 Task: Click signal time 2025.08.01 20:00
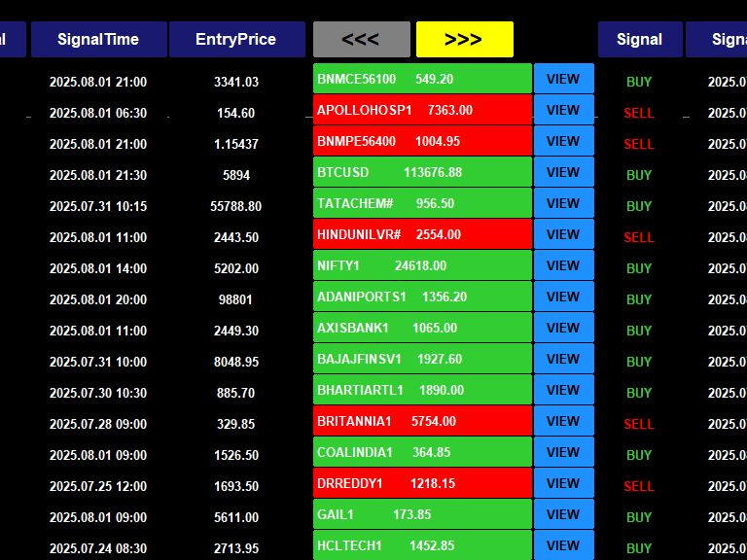tap(98, 300)
